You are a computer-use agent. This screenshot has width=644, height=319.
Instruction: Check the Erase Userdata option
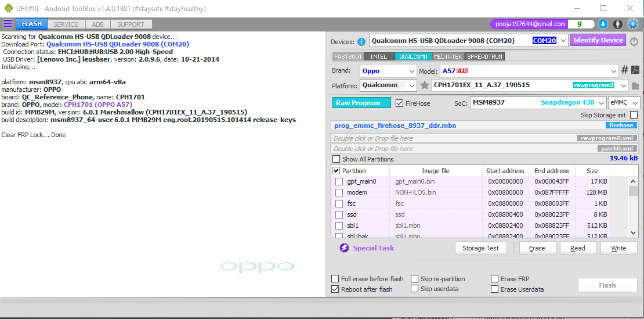click(494, 289)
